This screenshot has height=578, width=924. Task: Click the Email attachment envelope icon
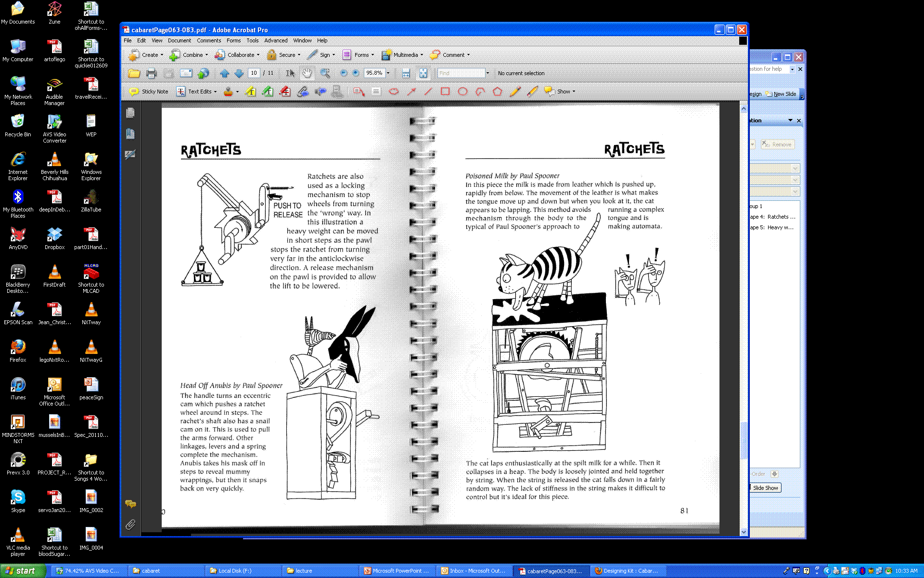(186, 73)
